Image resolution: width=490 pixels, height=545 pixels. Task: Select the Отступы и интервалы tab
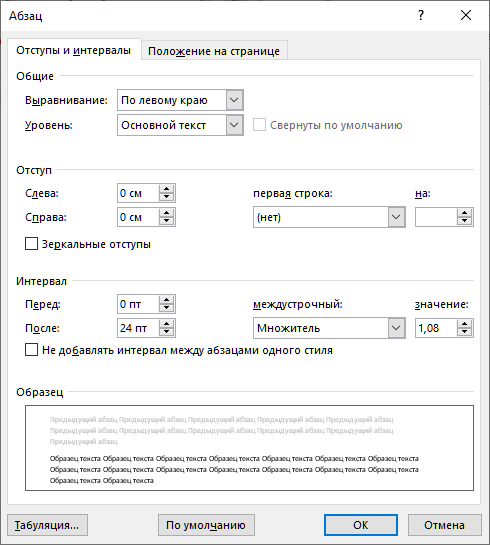(x=74, y=50)
